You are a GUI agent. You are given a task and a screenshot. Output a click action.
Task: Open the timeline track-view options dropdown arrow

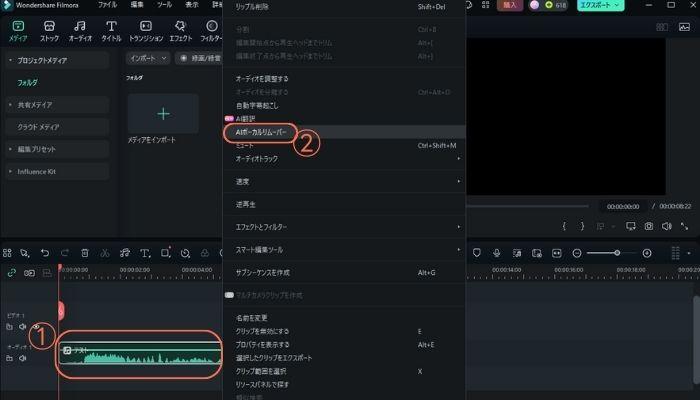click(x=689, y=253)
